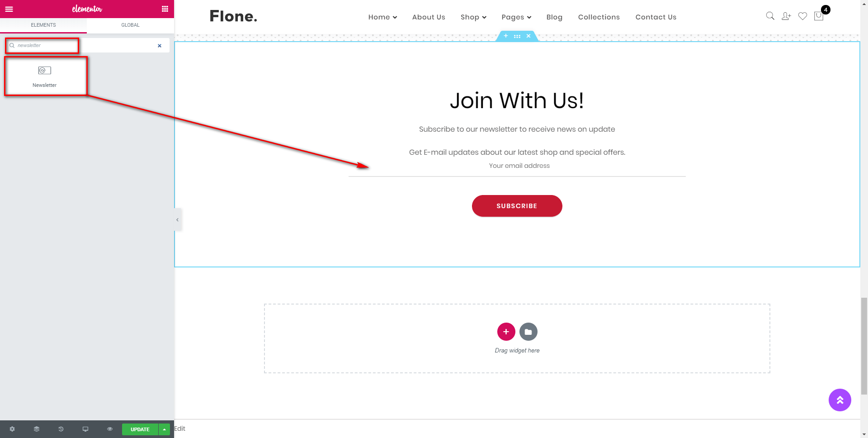The height and width of the screenshot is (438, 868).
Task: Open the widgets grid icon
Action: (x=165, y=9)
